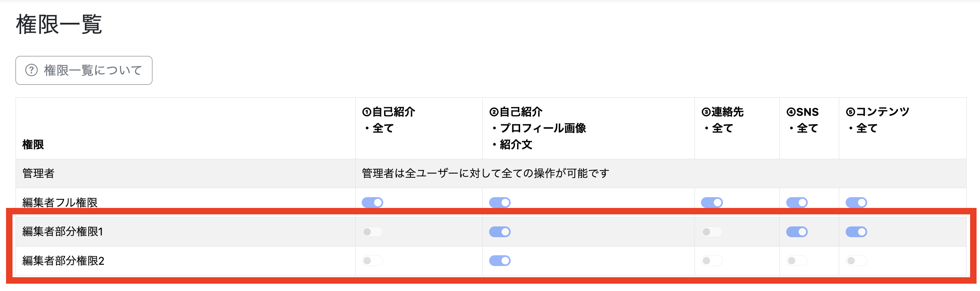Disable ④SNS switch for 編集者部分権限1

tap(797, 232)
